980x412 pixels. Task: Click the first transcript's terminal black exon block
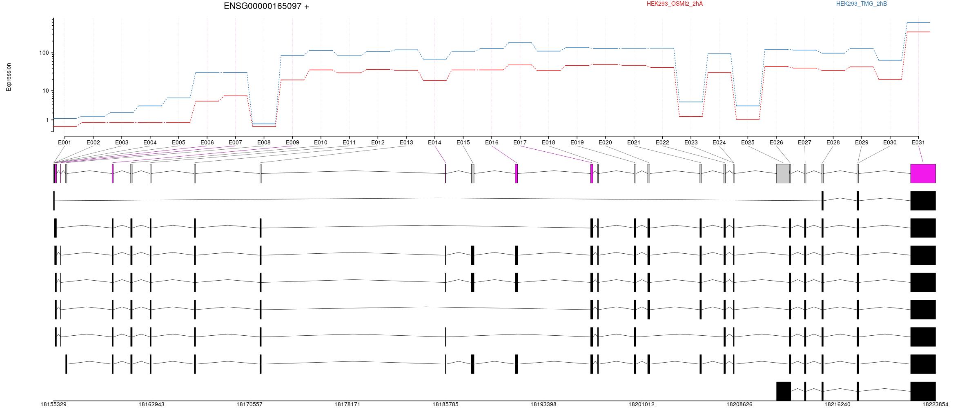923,201
